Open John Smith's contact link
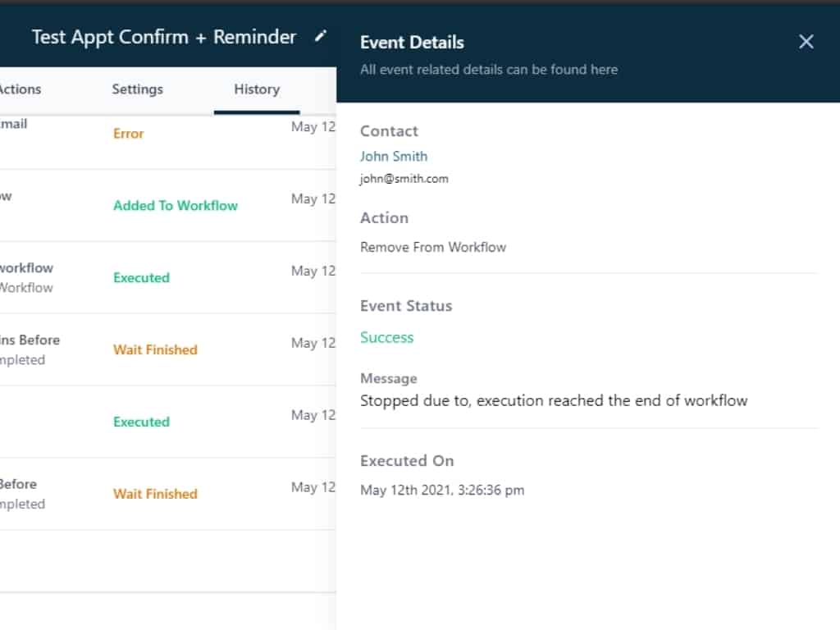 (394, 156)
